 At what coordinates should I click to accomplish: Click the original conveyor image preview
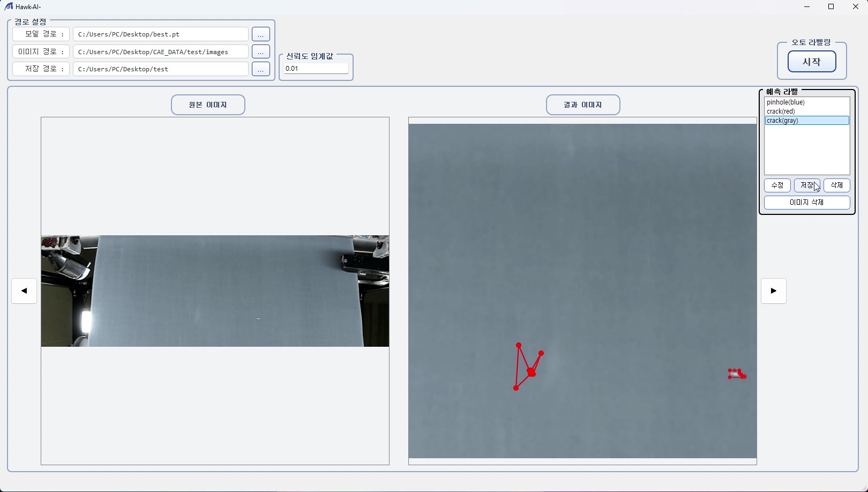point(215,291)
